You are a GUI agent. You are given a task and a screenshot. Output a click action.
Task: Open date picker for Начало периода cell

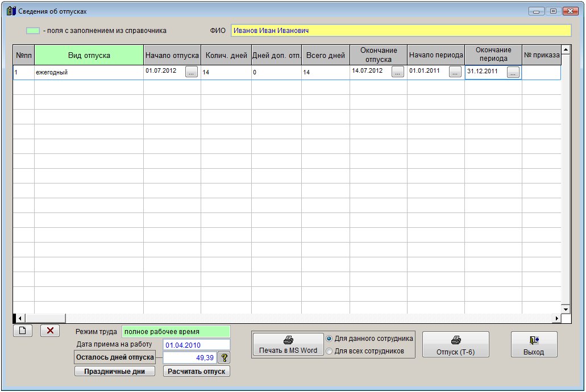[455, 72]
